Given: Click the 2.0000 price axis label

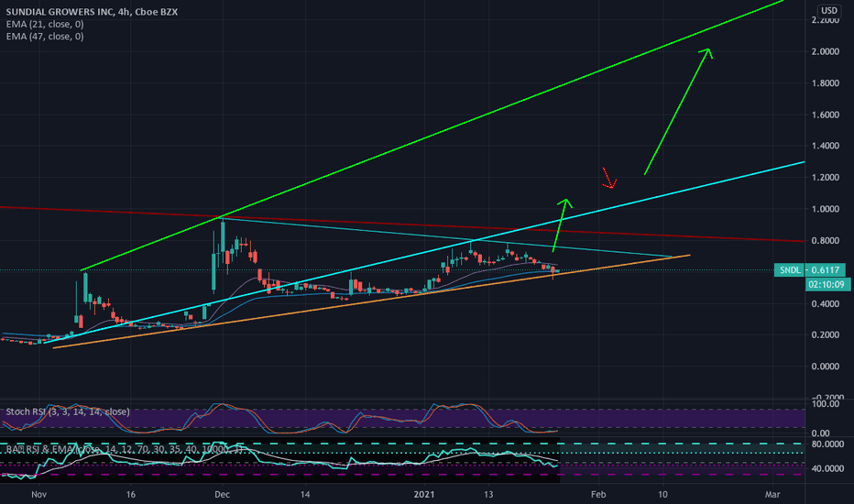Looking at the screenshot, I should (x=825, y=51).
